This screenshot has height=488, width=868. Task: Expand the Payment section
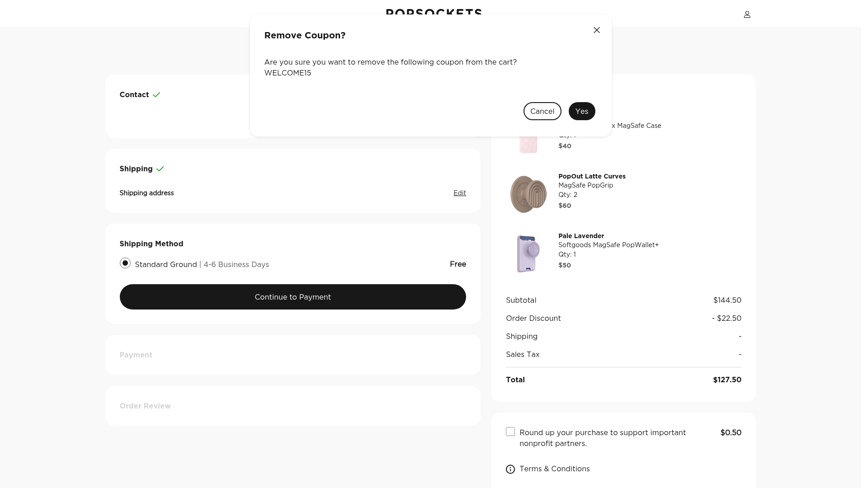136,355
